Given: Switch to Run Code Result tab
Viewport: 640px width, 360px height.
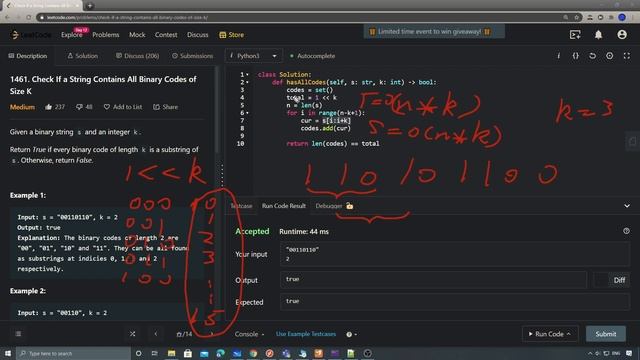Looking at the screenshot, I should pos(284,206).
